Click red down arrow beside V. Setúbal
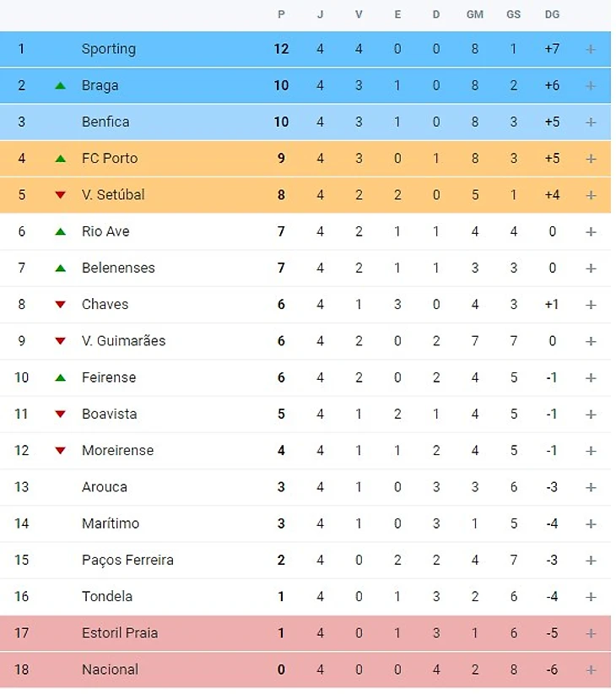 pyautogui.click(x=60, y=195)
